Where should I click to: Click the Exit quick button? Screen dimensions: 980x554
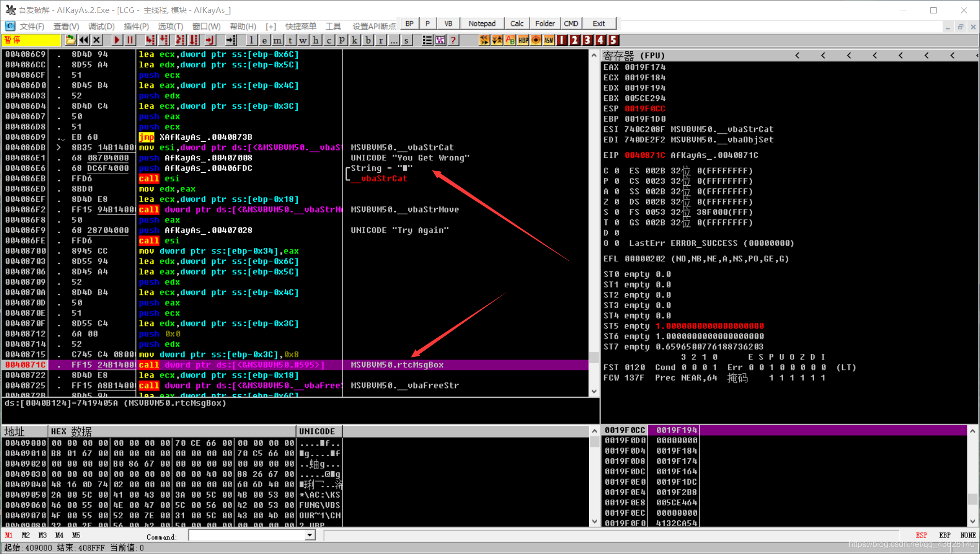[599, 24]
